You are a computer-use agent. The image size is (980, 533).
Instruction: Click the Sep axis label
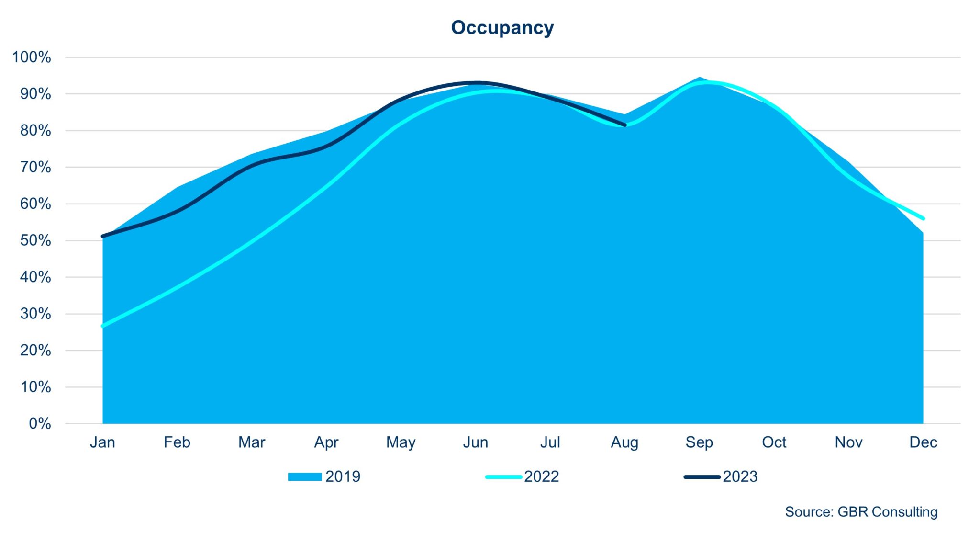(699, 442)
